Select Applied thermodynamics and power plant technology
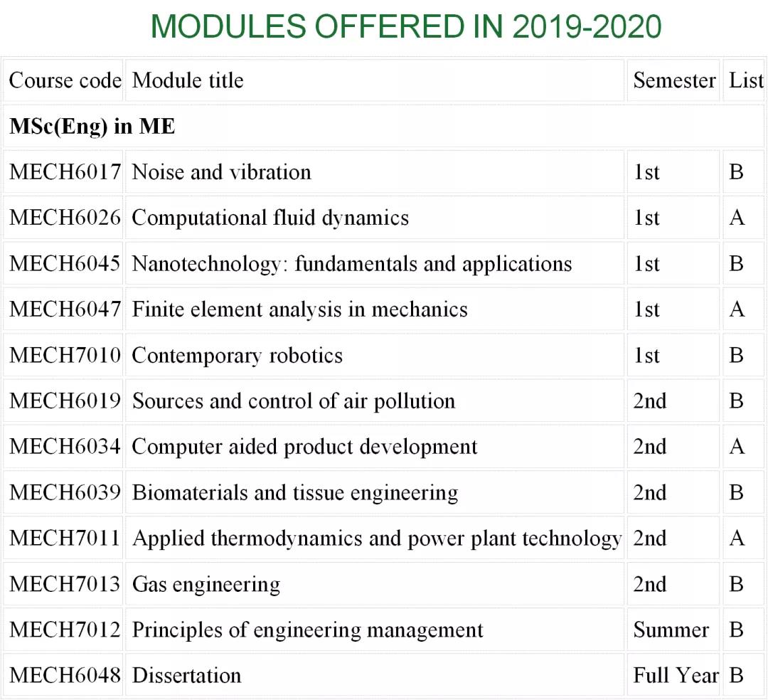This screenshot has width=768, height=700. [376, 539]
